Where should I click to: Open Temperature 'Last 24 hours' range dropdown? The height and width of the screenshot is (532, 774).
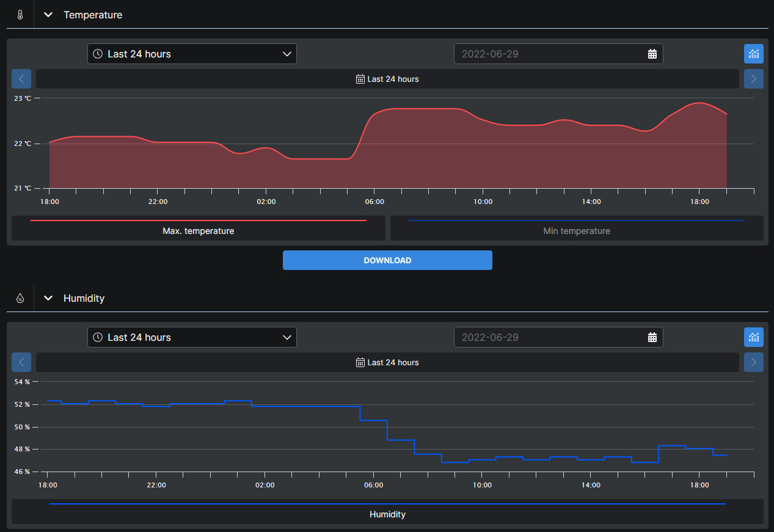click(192, 54)
